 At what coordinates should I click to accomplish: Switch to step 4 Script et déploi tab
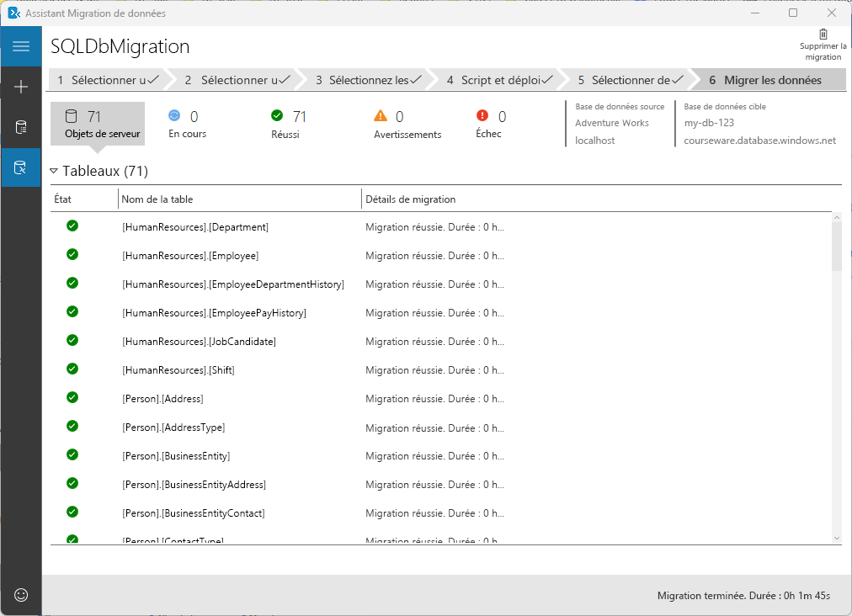tap(498, 80)
